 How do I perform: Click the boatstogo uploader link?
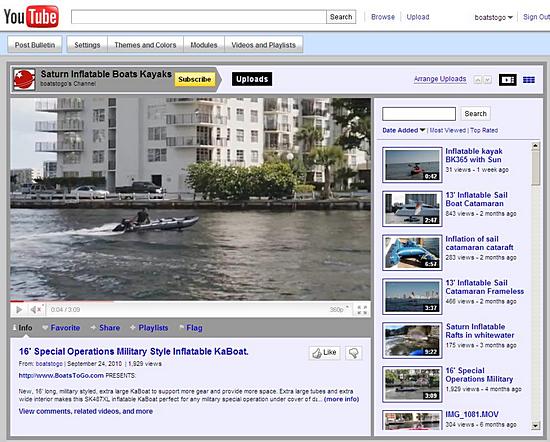point(49,364)
